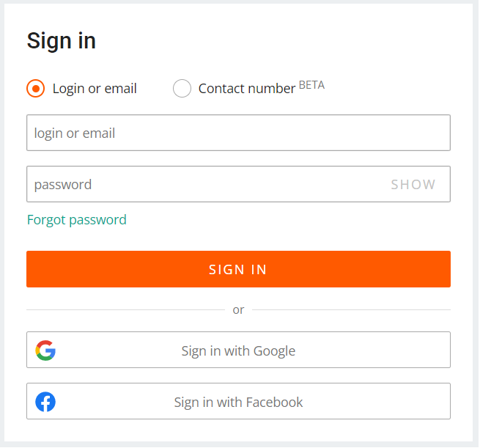Choose the Sign in with Google text

(x=238, y=350)
